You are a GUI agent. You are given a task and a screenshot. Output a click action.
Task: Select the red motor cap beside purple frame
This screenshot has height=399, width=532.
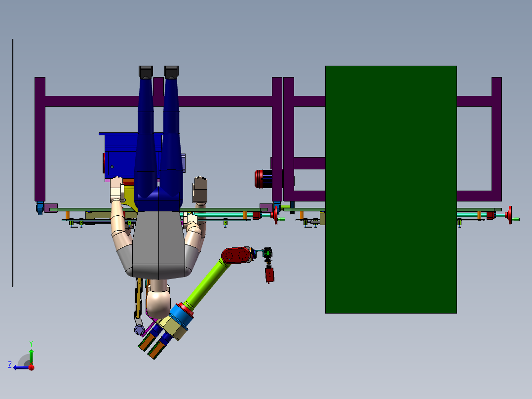coord(259,179)
